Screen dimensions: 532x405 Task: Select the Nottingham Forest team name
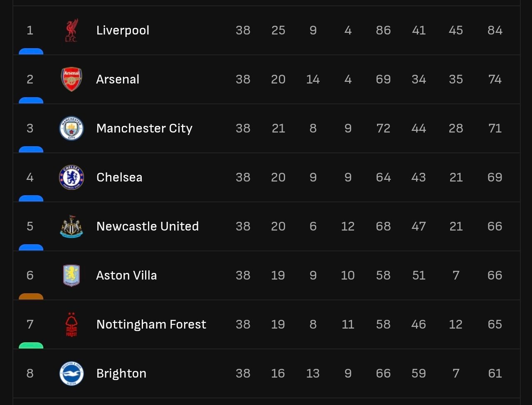pos(151,324)
